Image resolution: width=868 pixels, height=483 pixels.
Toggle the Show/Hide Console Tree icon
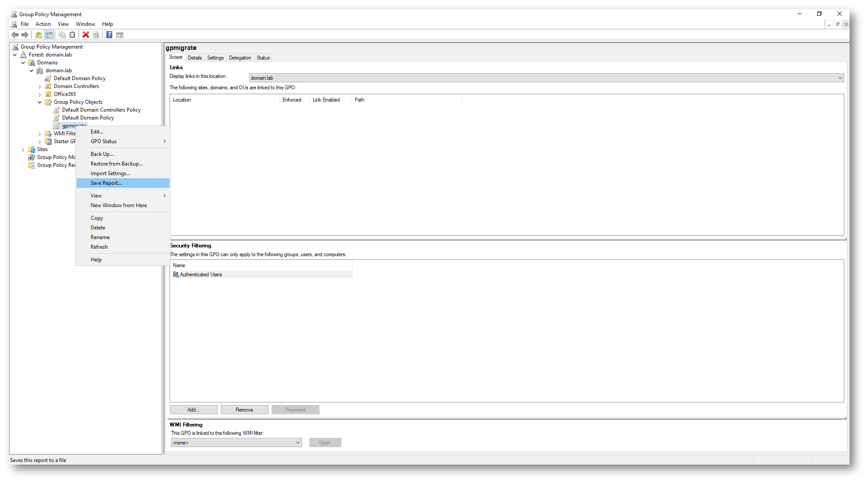point(49,35)
